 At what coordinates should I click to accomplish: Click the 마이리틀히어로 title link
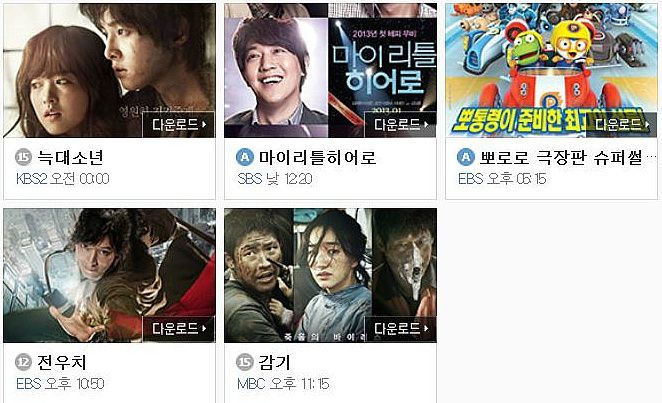[317, 158]
